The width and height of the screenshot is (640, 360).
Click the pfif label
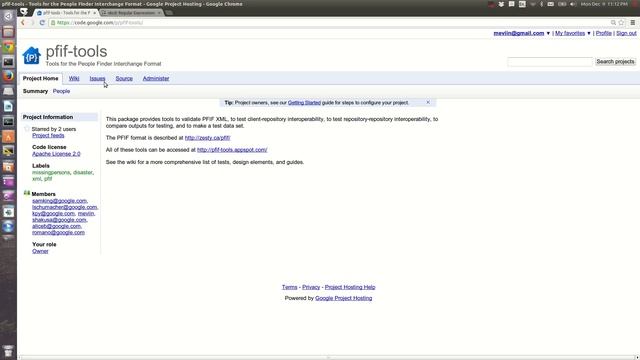pos(48,179)
